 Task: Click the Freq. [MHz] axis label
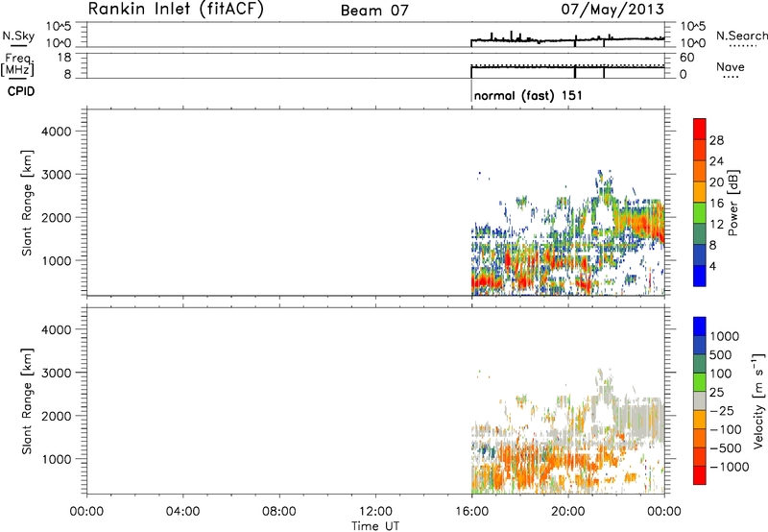[x=18, y=64]
